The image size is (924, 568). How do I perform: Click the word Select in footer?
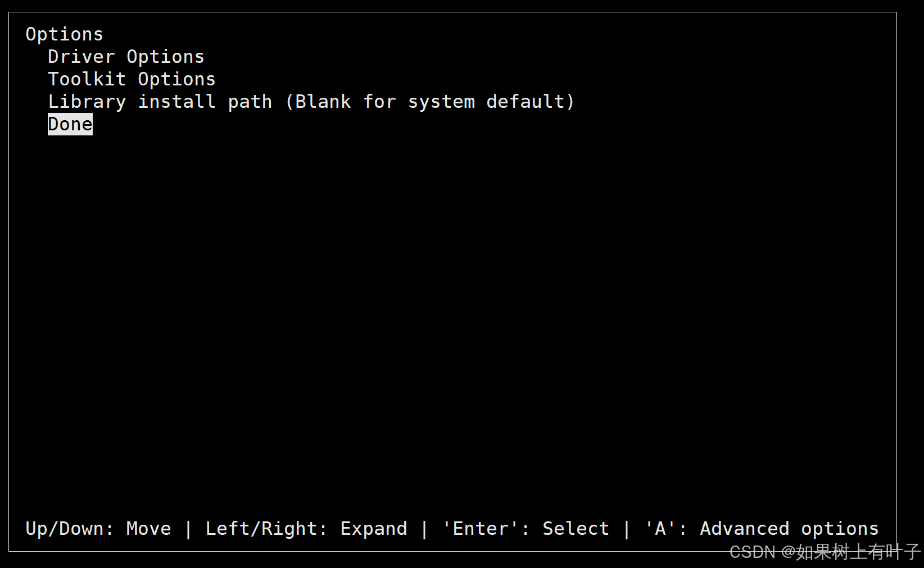[x=576, y=529]
